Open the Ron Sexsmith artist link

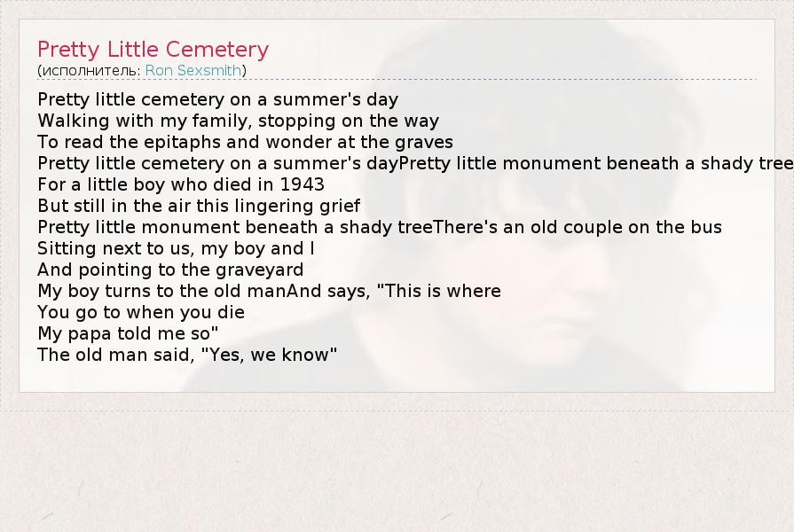coord(193,71)
